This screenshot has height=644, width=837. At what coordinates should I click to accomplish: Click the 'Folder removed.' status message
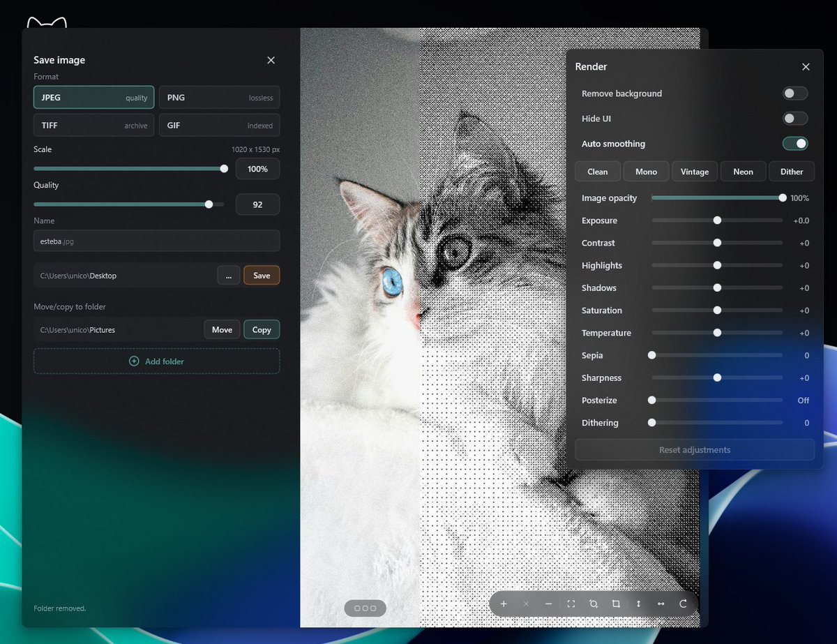click(x=60, y=608)
